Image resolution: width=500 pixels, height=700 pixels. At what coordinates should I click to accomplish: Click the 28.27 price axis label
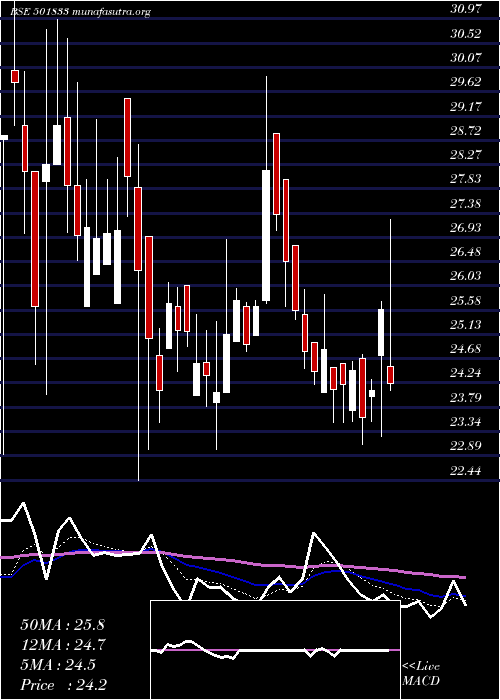(x=466, y=154)
